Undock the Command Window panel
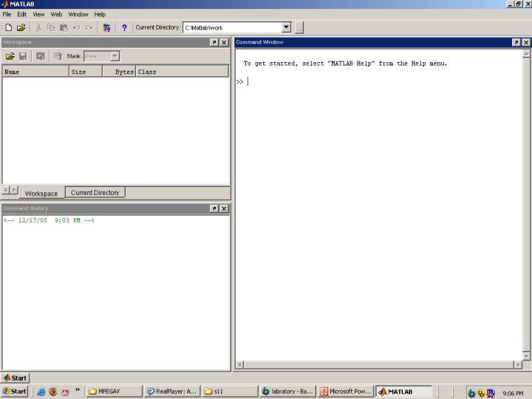This screenshot has height=399, width=532. coord(516,42)
